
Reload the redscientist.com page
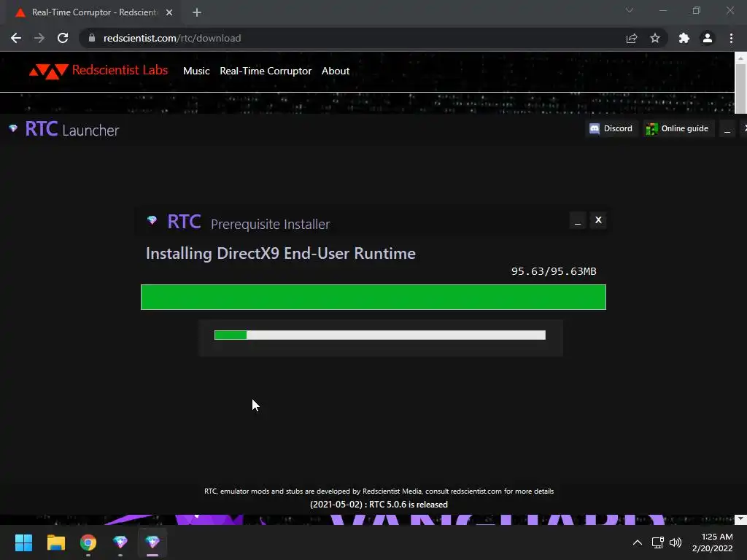(63, 38)
